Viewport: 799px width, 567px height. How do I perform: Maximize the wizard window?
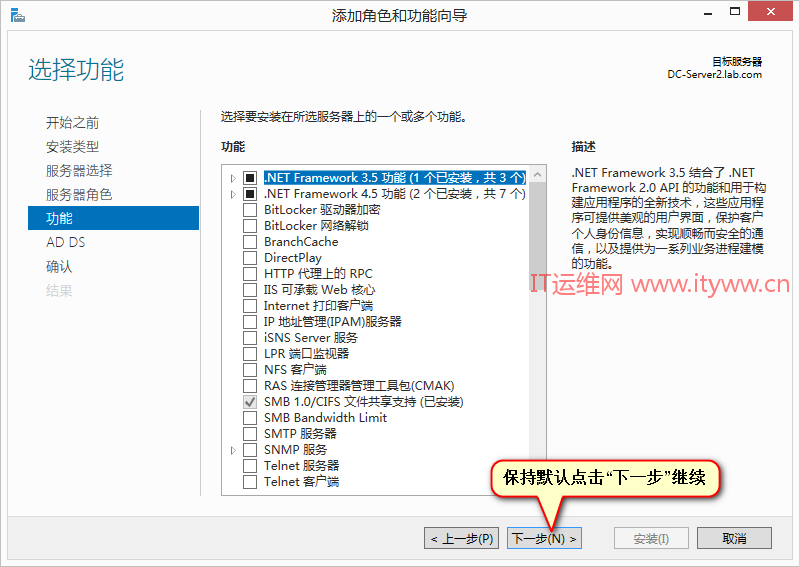734,12
